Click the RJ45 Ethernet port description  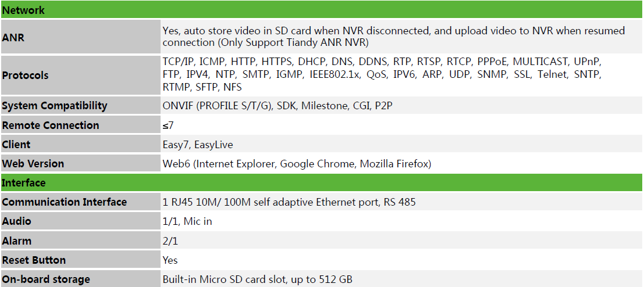(289, 202)
